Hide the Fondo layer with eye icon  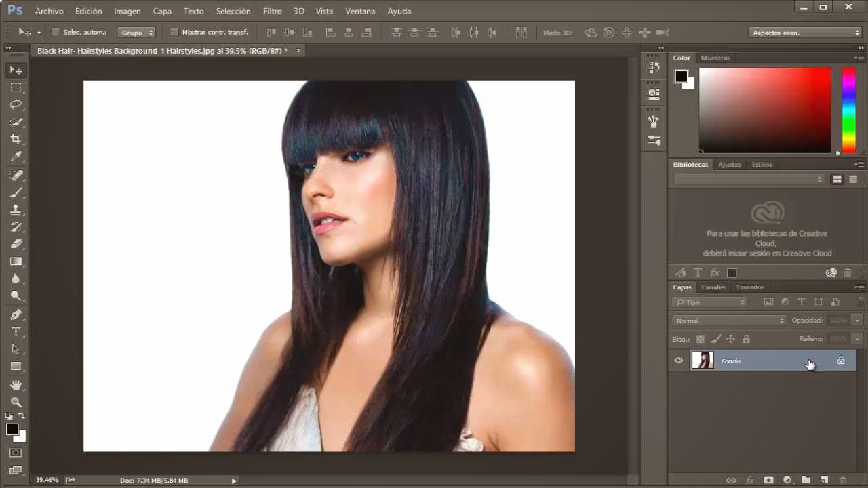point(678,361)
